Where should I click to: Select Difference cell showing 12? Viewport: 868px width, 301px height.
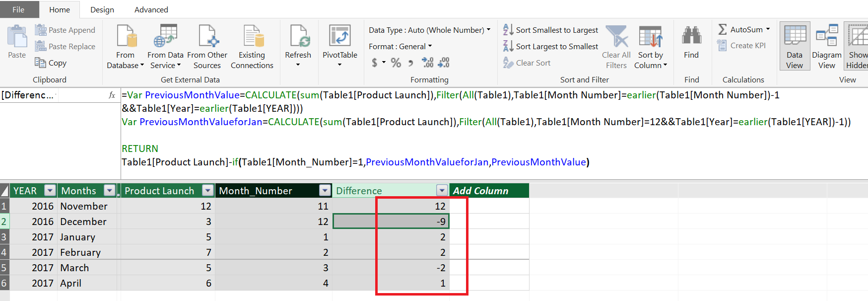tap(391, 206)
